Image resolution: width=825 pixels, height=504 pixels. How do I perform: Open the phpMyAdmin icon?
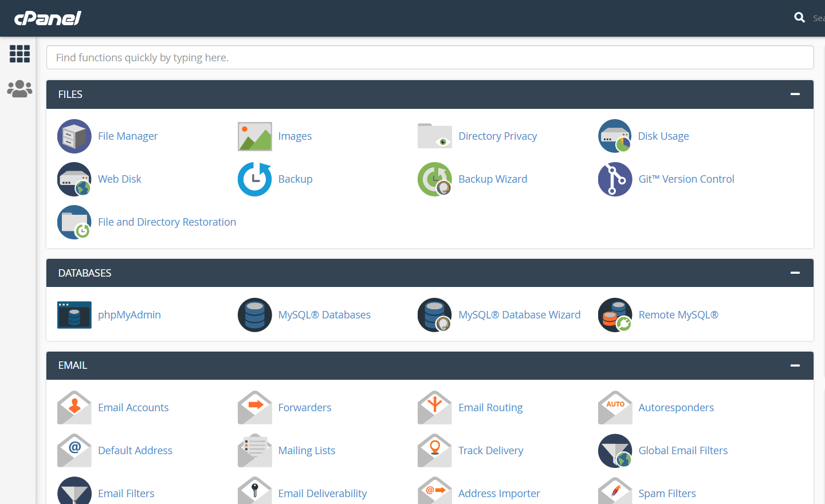click(74, 315)
